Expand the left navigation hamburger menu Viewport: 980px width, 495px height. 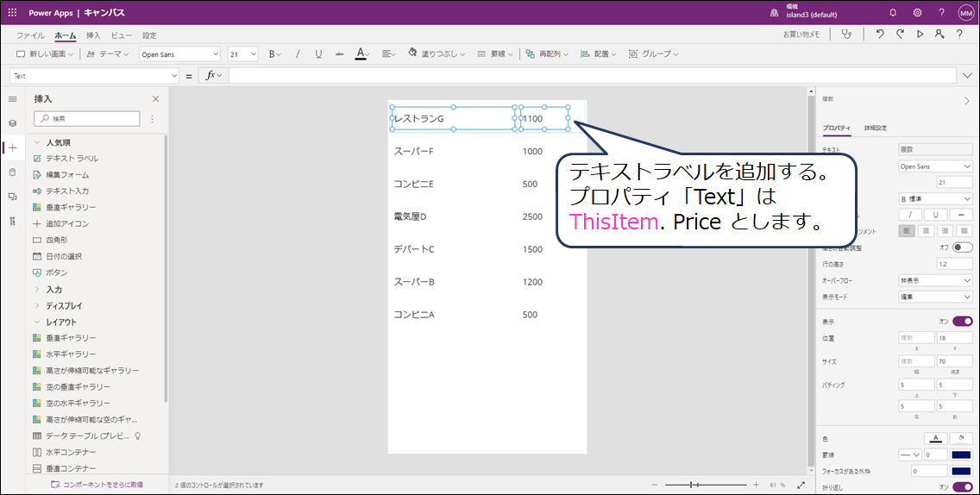point(12,99)
